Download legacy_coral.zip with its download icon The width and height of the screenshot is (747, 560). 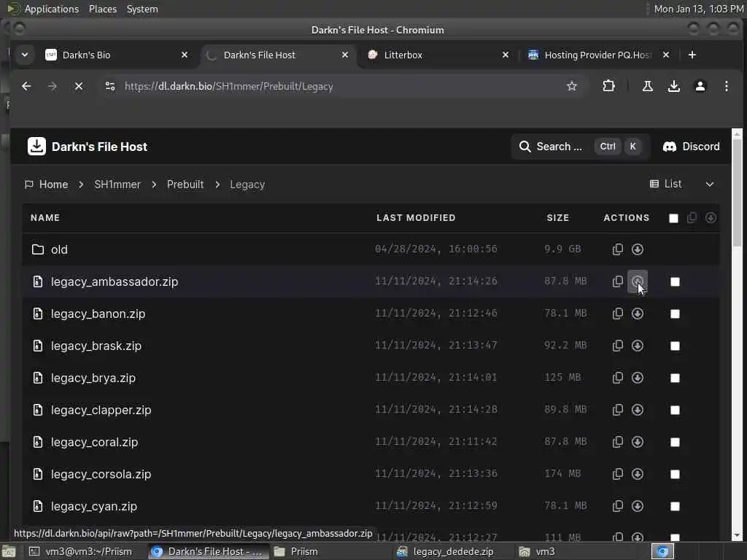638,442
